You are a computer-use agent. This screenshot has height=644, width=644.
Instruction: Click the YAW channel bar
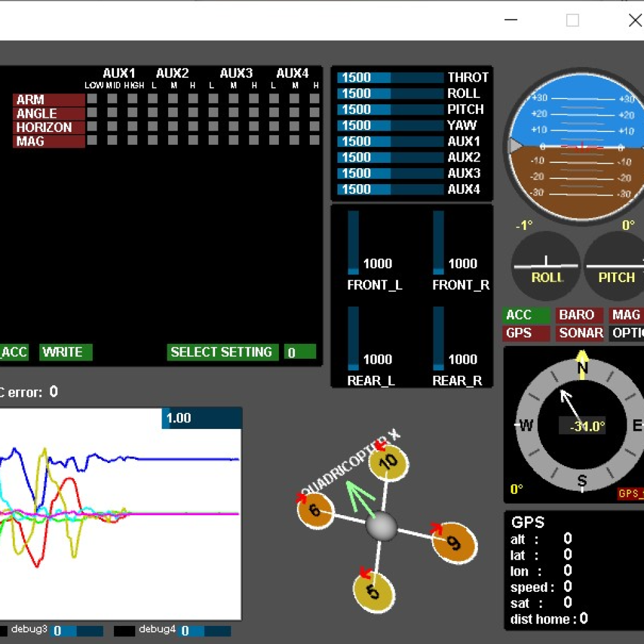[x=391, y=126]
